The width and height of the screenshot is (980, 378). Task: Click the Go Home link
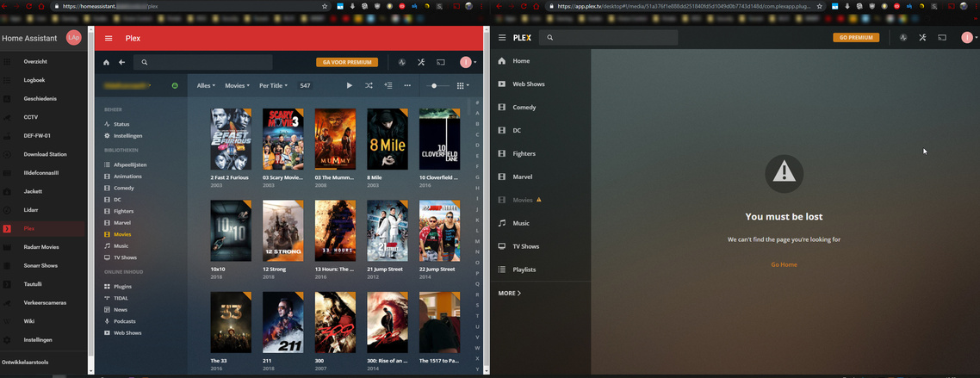coord(784,264)
